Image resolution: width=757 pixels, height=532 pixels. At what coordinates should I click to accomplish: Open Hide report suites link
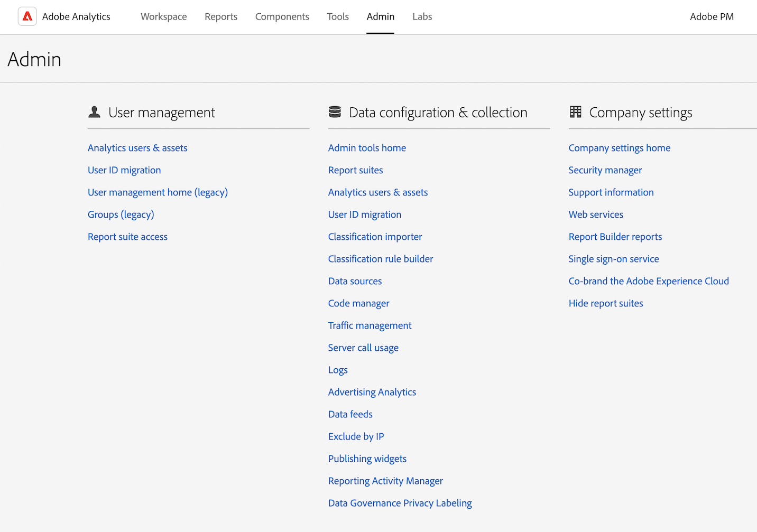tap(605, 303)
